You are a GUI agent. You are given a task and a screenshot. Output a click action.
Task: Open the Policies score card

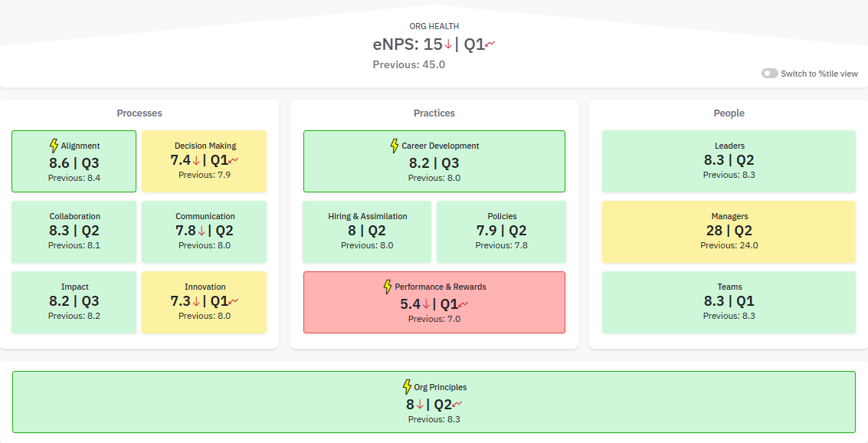[x=502, y=230]
